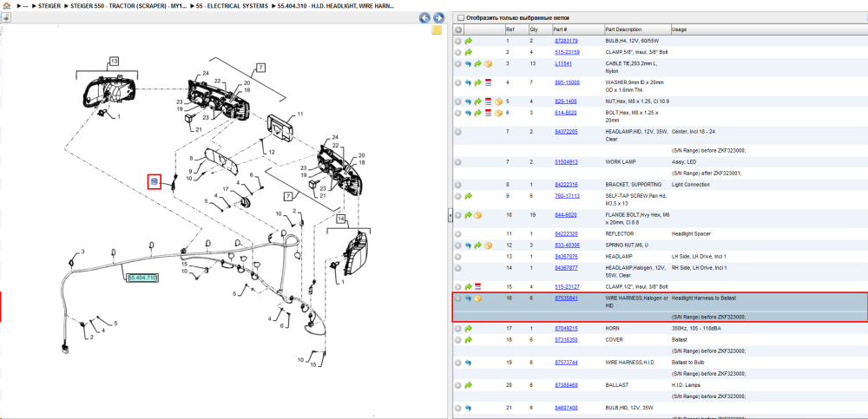This screenshot has width=868, height=419.
Task: Click red list icon in CLAMP 1/2" row
Action: pos(478,287)
